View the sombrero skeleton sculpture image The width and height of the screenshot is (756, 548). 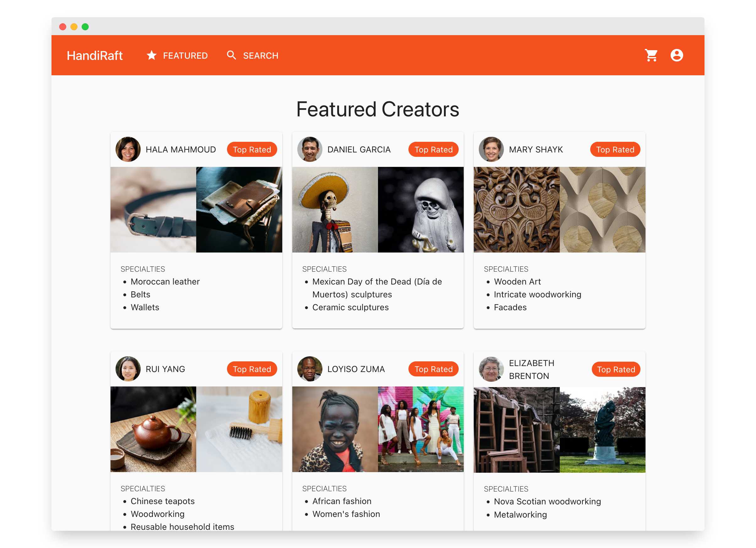click(335, 210)
